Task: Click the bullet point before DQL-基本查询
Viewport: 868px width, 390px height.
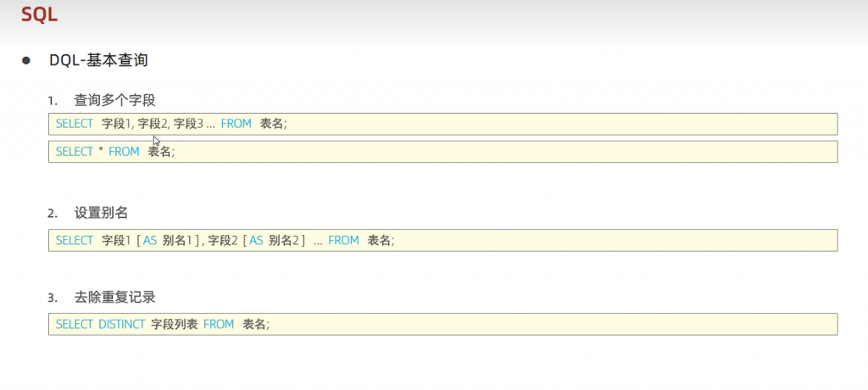Action: tap(26, 60)
